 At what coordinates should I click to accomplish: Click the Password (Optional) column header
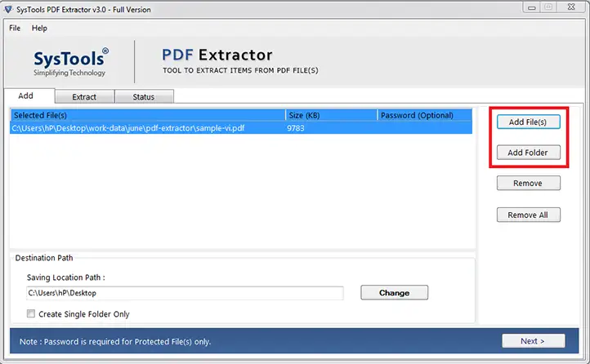coord(425,115)
